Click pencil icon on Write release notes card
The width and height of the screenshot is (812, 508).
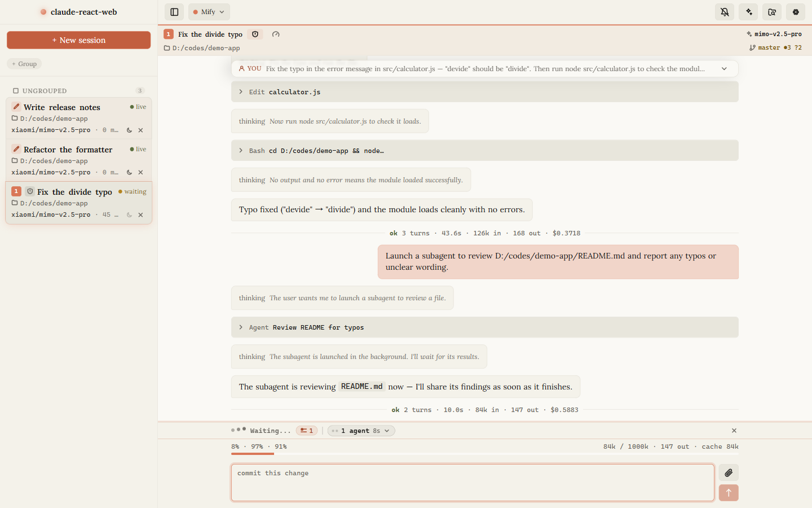pos(16,107)
